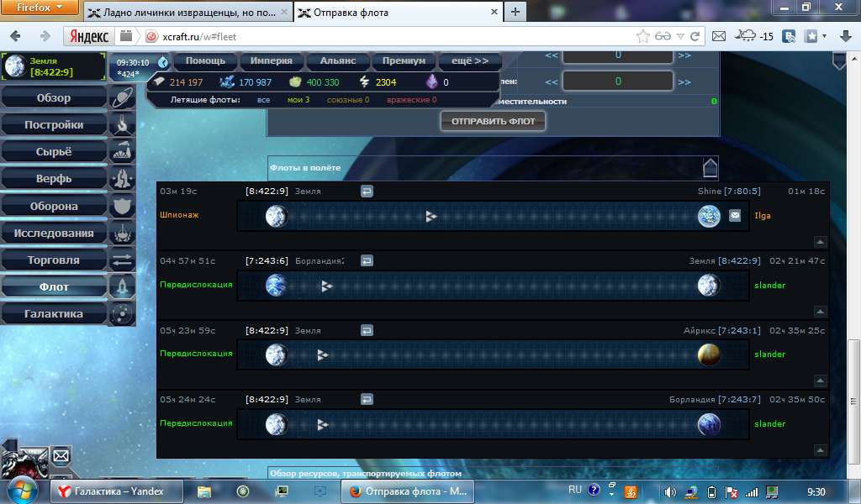Click the home icon in Флоты в полёте header
Screen dimensions: 861x504
pyautogui.click(x=710, y=167)
